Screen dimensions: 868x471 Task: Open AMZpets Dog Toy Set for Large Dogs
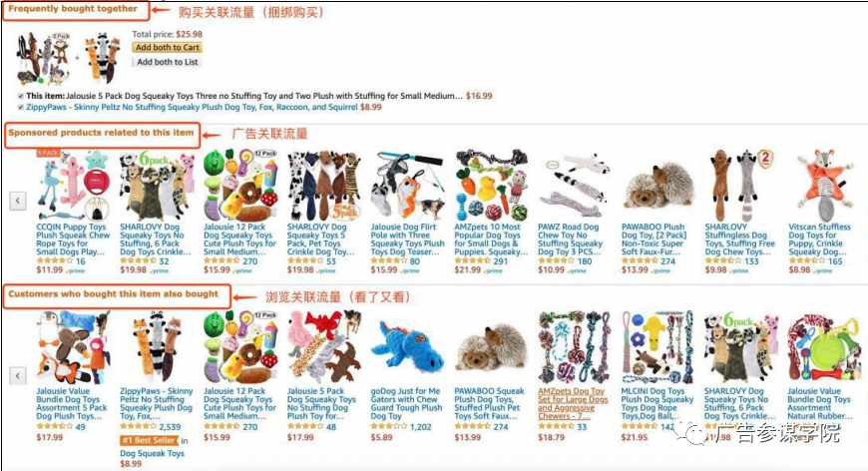pos(573,403)
